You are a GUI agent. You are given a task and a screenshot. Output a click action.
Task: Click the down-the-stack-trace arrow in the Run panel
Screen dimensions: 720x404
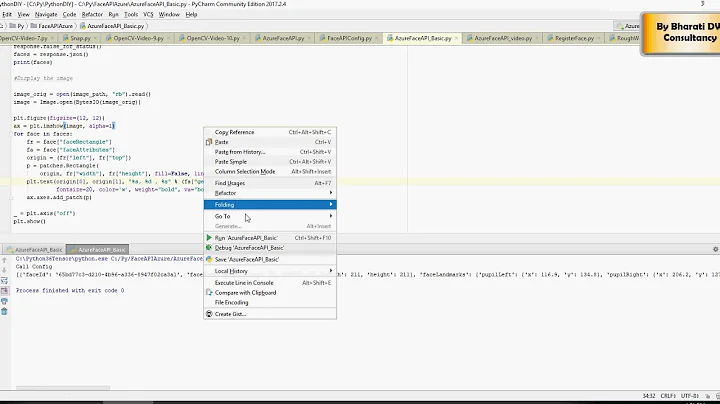click(5, 270)
